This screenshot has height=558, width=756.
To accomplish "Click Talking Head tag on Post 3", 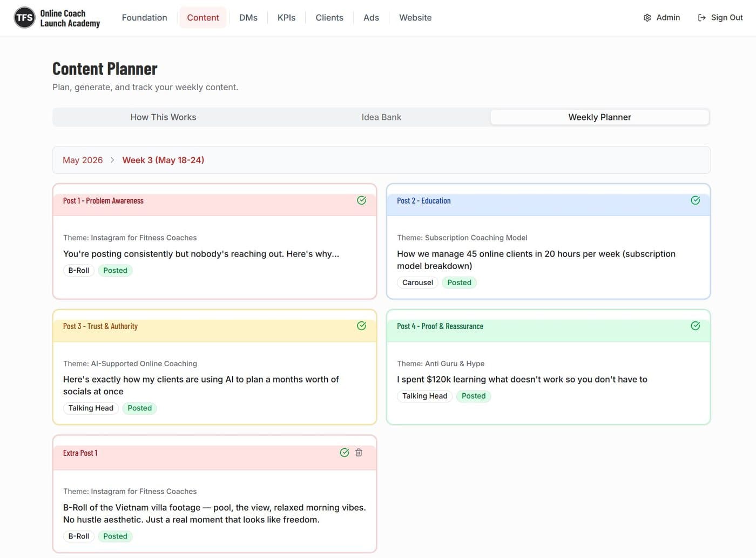I will click(91, 408).
